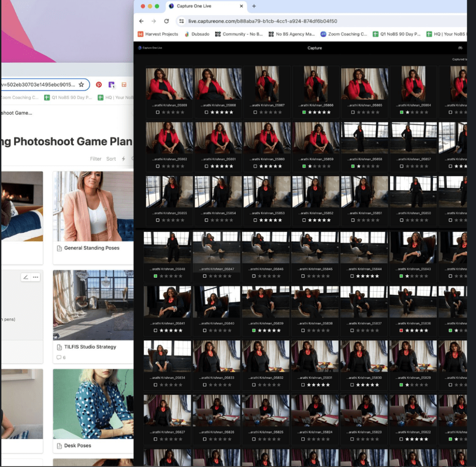
Task: Open the viewers binoculars icon in Capture One
Action: click(x=460, y=48)
